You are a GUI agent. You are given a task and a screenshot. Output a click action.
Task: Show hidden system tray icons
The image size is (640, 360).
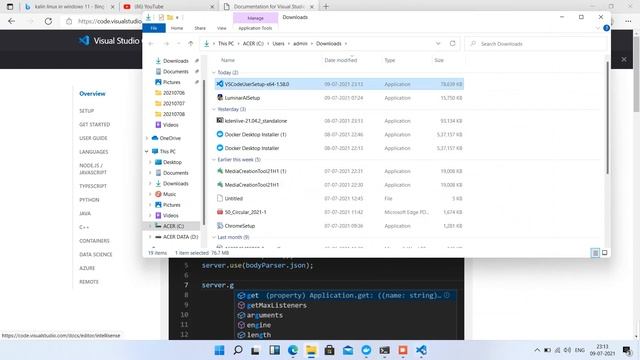pos(537,350)
